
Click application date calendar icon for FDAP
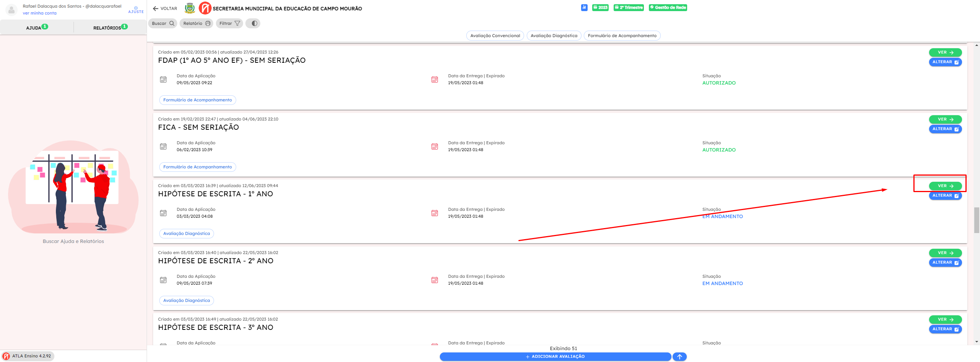pyautogui.click(x=163, y=80)
